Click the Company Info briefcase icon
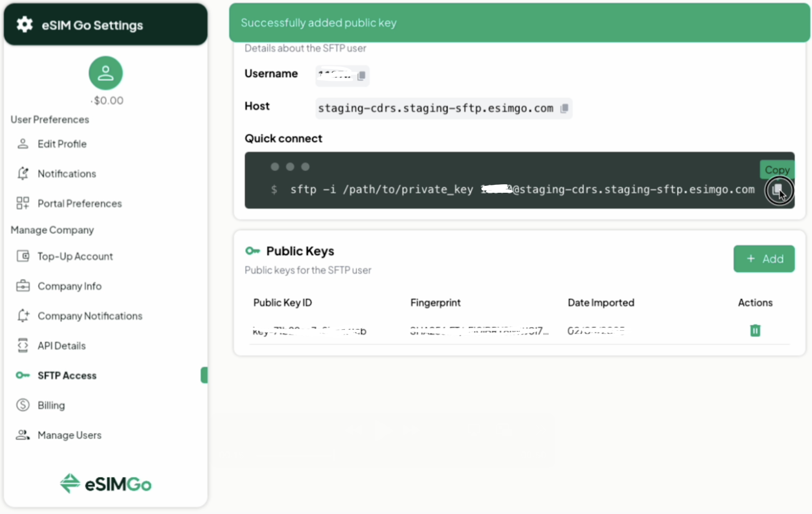Image resolution: width=812 pixels, height=514 pixels. pyautogui.click(x=23, y=286)
